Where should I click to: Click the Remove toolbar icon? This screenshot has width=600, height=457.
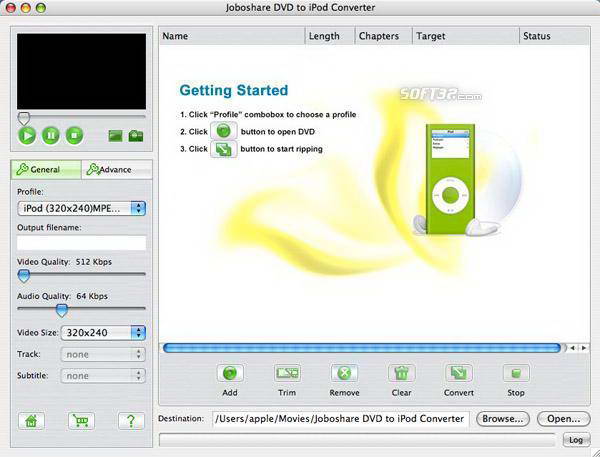(x=344, y=373)
